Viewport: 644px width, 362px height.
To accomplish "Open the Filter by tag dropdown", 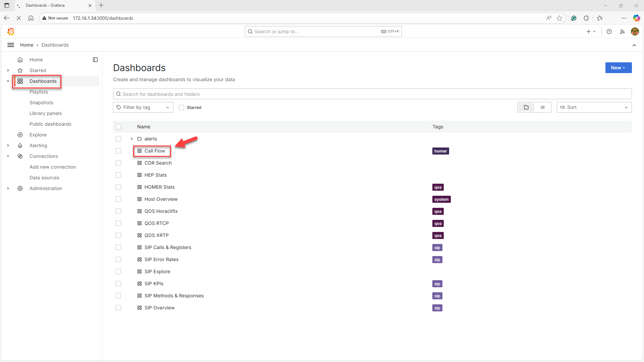I will pyautogui.click(x=143, y=107).
